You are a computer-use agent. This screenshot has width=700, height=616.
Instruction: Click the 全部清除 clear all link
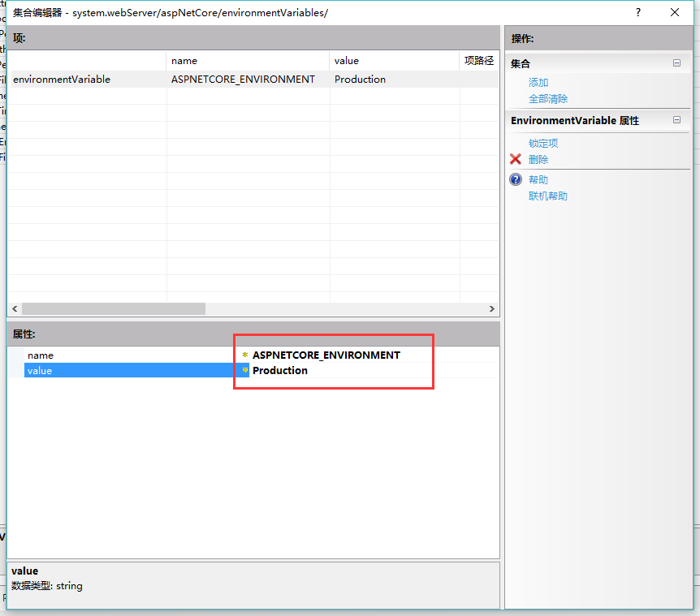(x=548, y=97)
